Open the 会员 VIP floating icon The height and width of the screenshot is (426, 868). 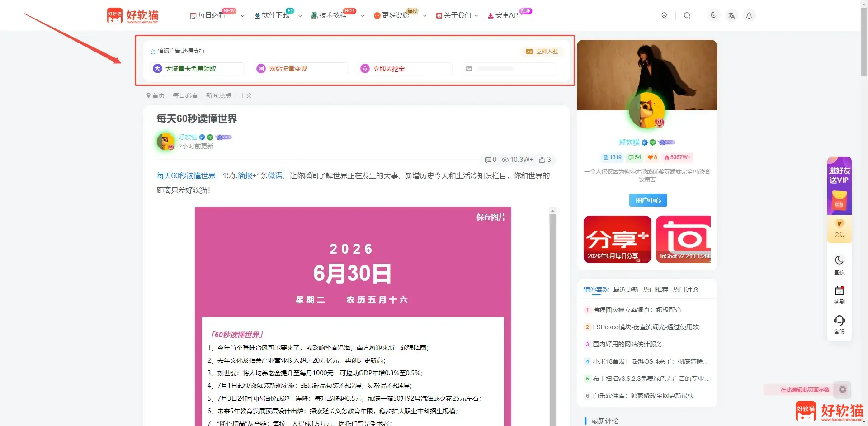(x=840, y=229)
